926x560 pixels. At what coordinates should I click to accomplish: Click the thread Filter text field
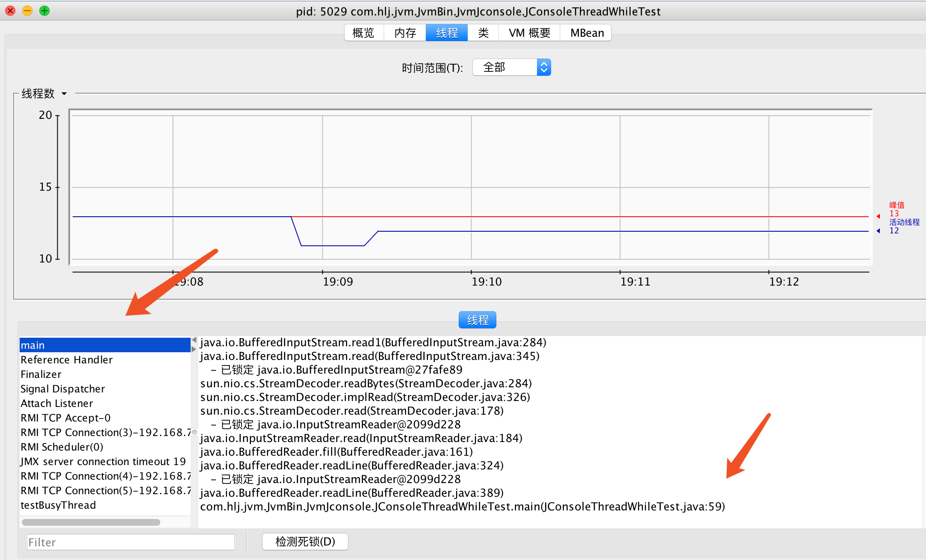pos(130,542)
